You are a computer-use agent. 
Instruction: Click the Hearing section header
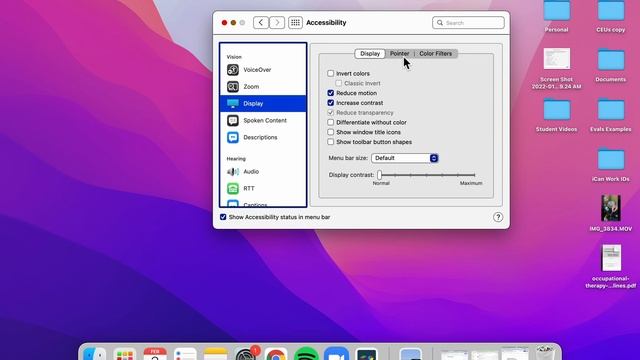[236, 159]
